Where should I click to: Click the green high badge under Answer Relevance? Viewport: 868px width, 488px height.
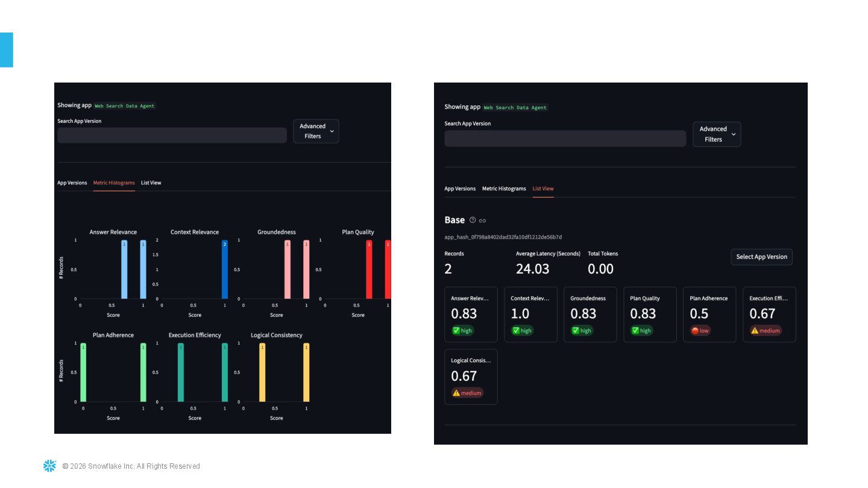[462, 330]
